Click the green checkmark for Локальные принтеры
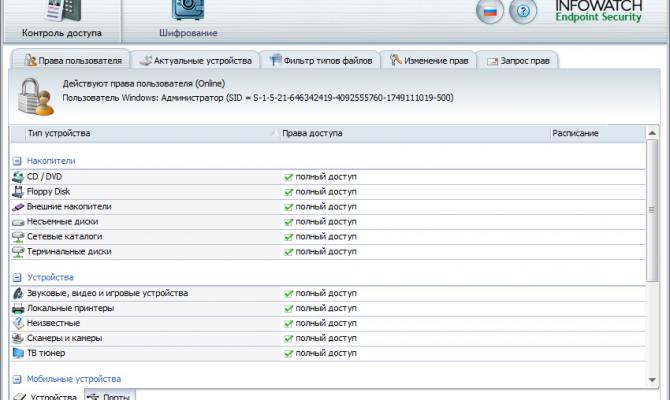This screenshot has height=400, width=670. [x=289, y=309]
